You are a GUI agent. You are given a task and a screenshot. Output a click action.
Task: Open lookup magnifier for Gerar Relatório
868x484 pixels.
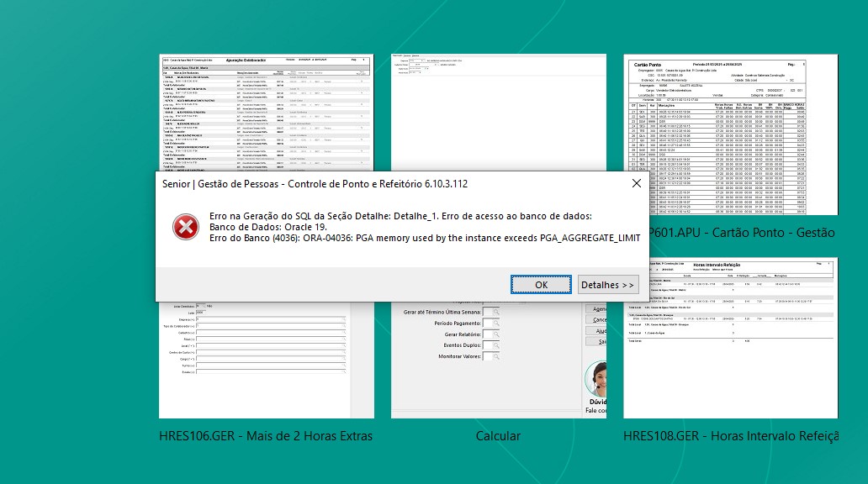click(496, 334)
